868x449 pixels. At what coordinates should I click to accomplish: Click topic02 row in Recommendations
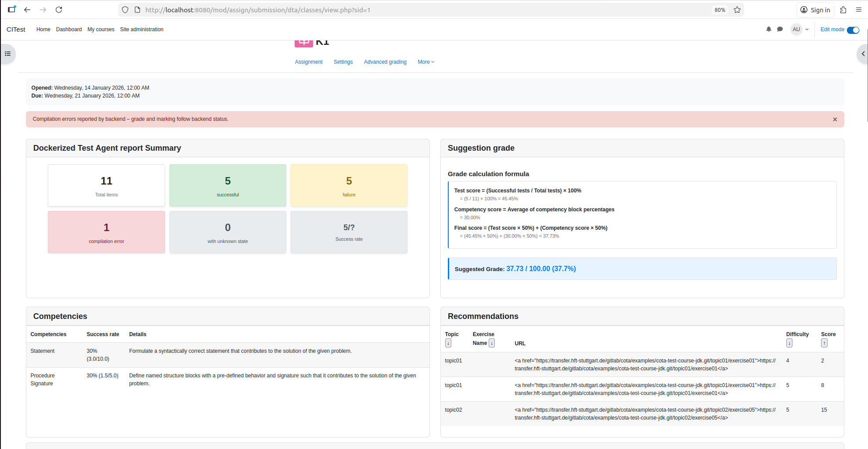click(x=642, y=414)
